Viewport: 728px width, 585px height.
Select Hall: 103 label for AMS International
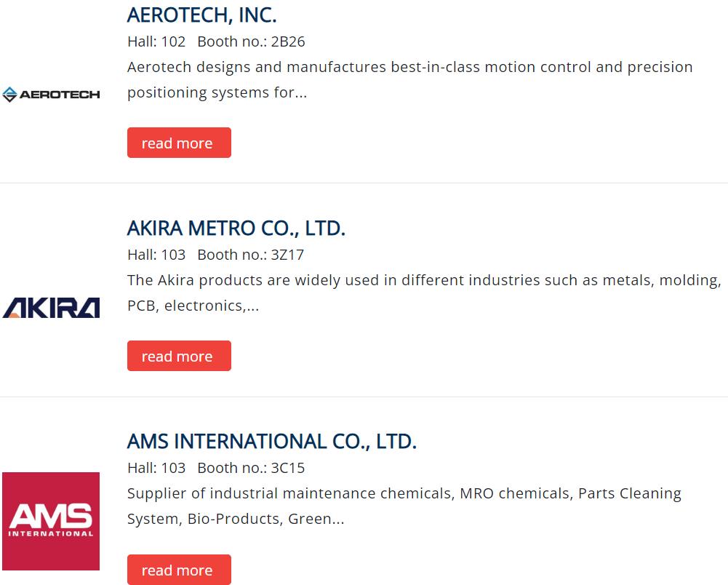pos(156,469)
